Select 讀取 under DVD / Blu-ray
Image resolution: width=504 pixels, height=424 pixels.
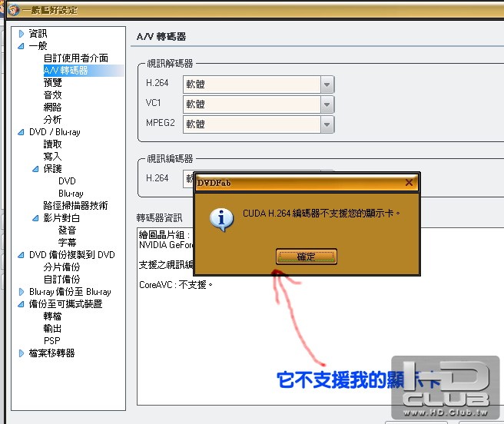click(x=52, y=144)
